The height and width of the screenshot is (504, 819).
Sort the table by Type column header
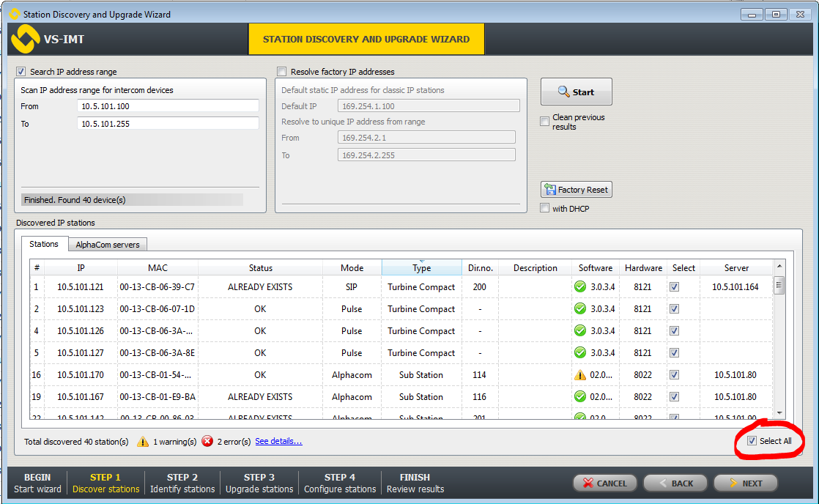[421, 268]
